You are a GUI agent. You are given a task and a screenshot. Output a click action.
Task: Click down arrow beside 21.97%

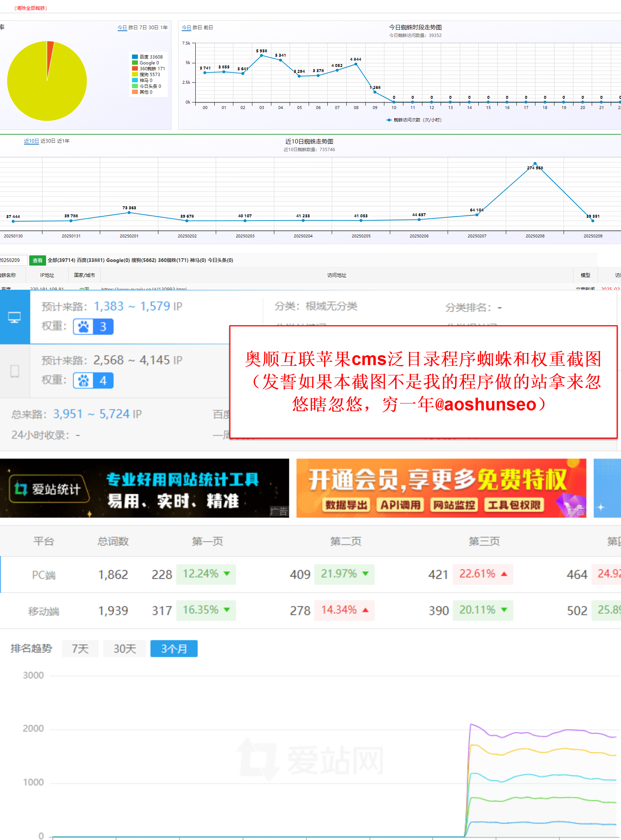(x=365, y=574)
